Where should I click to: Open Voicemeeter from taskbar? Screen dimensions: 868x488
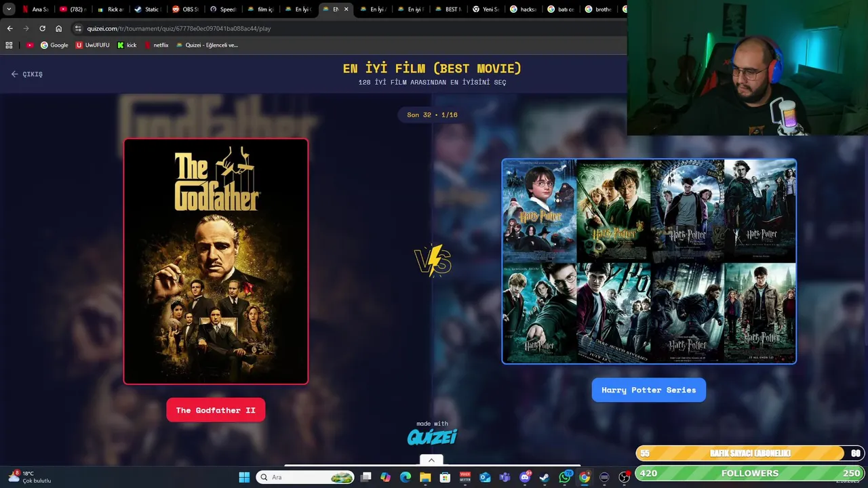coord(465,477)
